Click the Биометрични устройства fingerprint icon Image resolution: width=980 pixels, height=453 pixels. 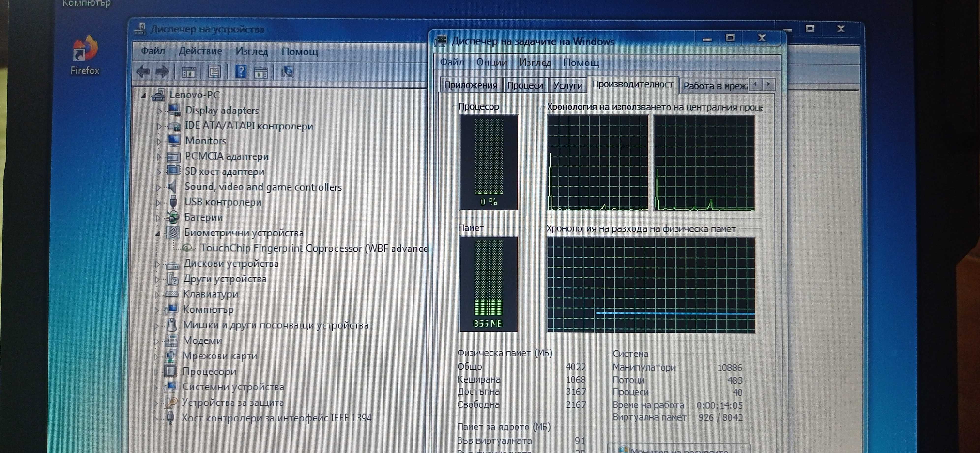(x=173, y=232)
